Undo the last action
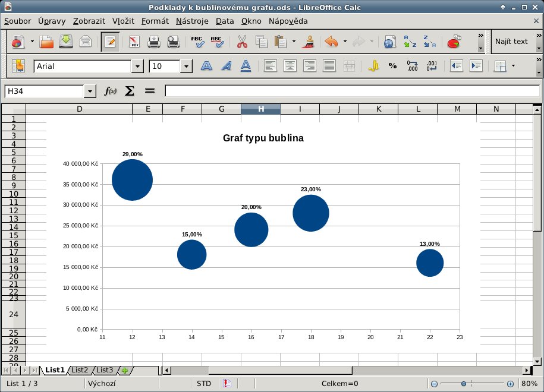The width and height of the screenshot is (544, 392). tap(331, 42)
